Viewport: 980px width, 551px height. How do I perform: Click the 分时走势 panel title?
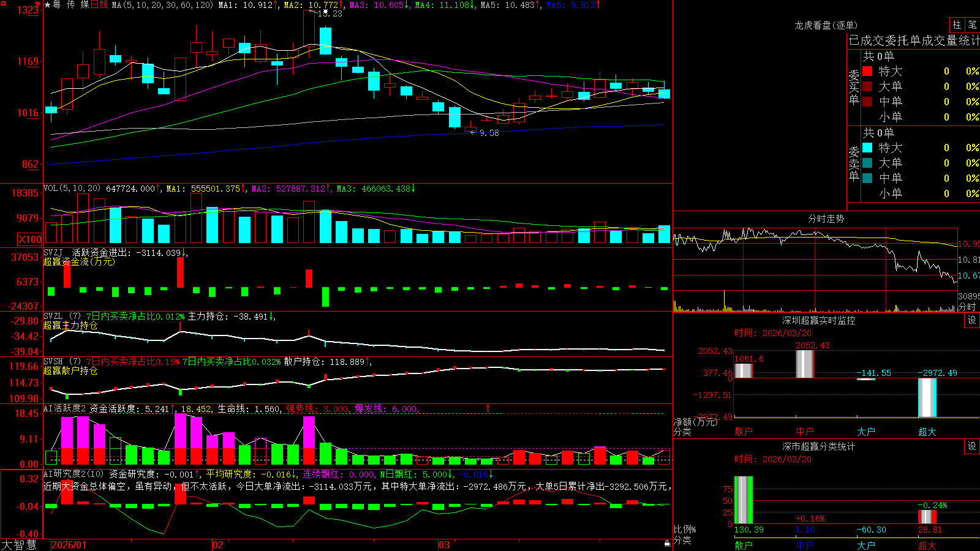pos(826,219)
